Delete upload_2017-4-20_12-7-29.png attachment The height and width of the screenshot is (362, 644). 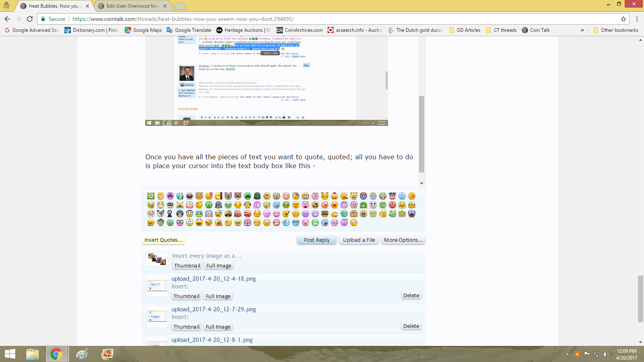[x=411, y=326]
